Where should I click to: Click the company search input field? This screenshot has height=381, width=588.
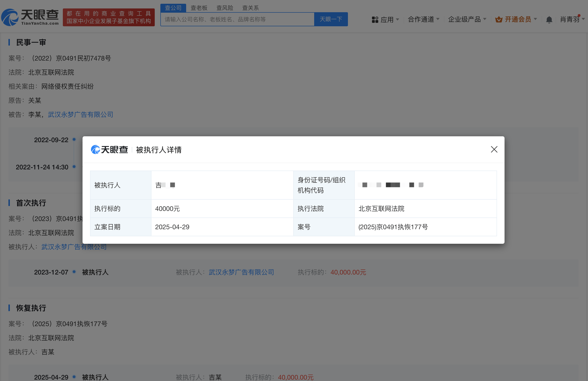tap(237, 19)
